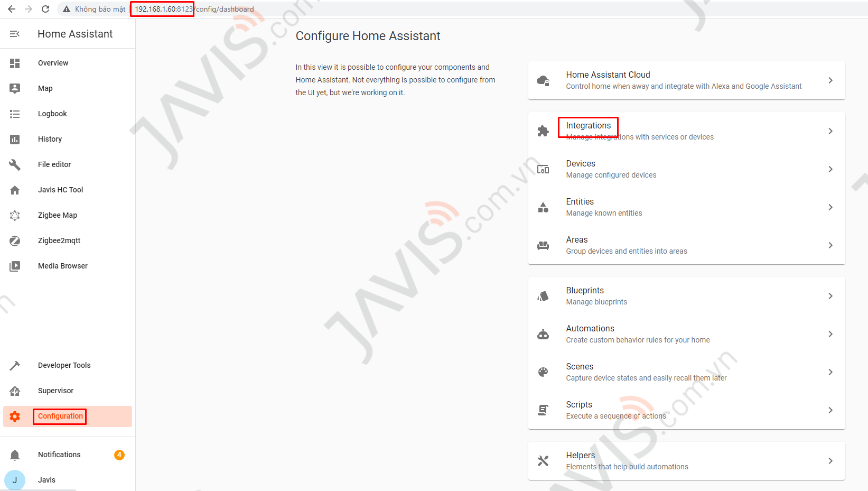Open the Media Browser sidebar item
The width and height of the screenshot is (868, 491).
coord(68,266)
